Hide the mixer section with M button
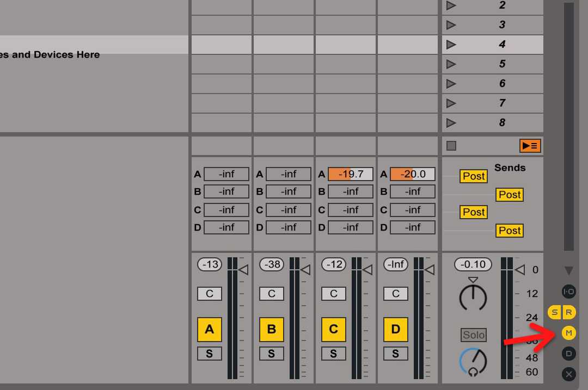The image size is (588, 390). point(568,333)
